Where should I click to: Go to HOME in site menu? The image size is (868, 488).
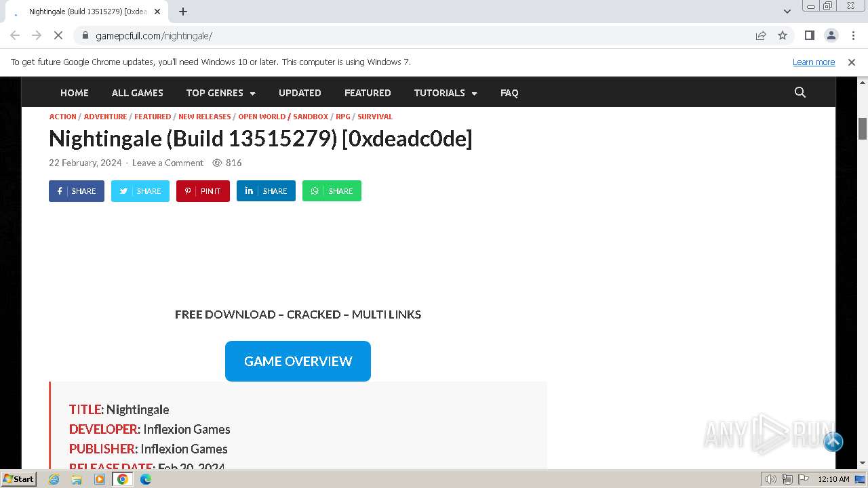tap(75, 93)
